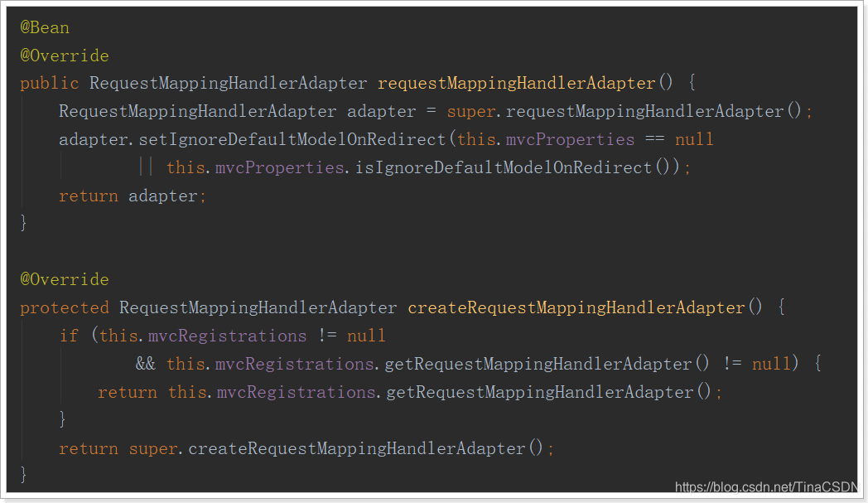The height and width of the screenshot is (503, 868).
Task: Click the '||' operator
Action: [x=146, y=167]
